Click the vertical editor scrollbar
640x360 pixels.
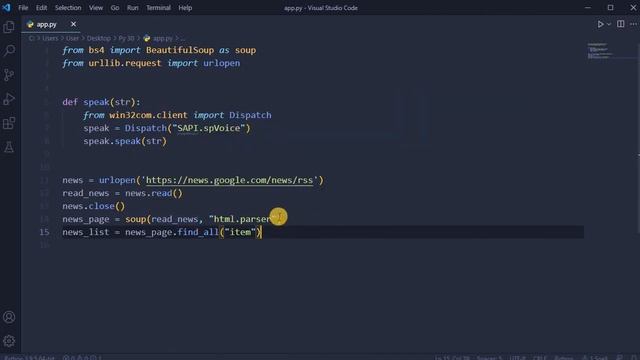(638, 139)
